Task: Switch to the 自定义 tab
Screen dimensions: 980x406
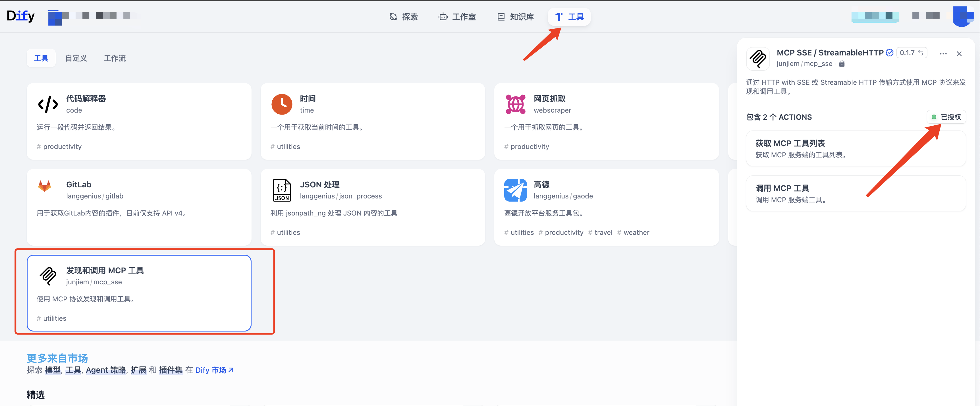Action: pyautogui.click(x=76, y=58)
